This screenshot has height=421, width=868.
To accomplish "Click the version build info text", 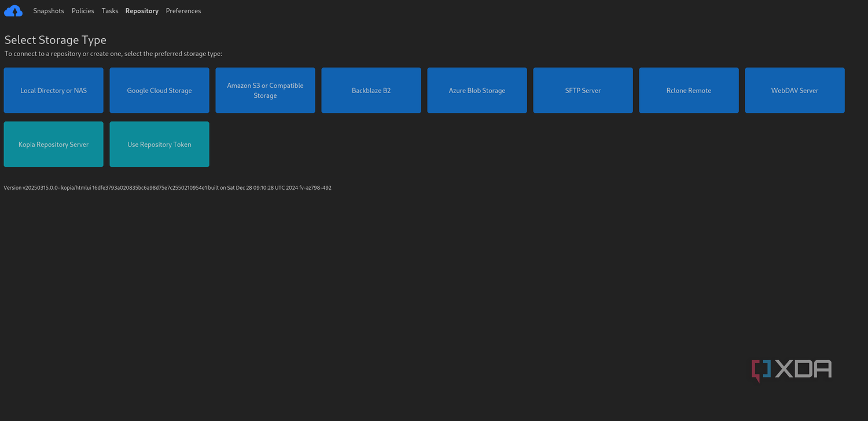I will [168, 188].
